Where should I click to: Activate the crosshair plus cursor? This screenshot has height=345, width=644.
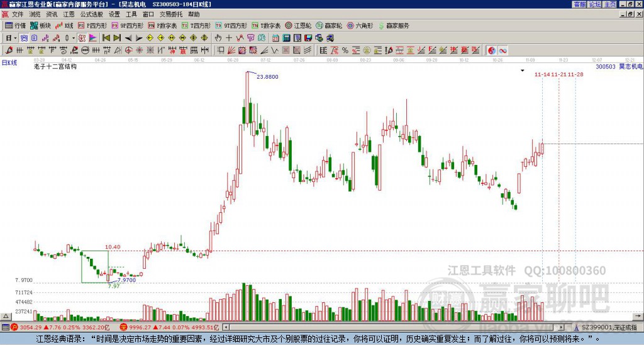click(229, 38)
